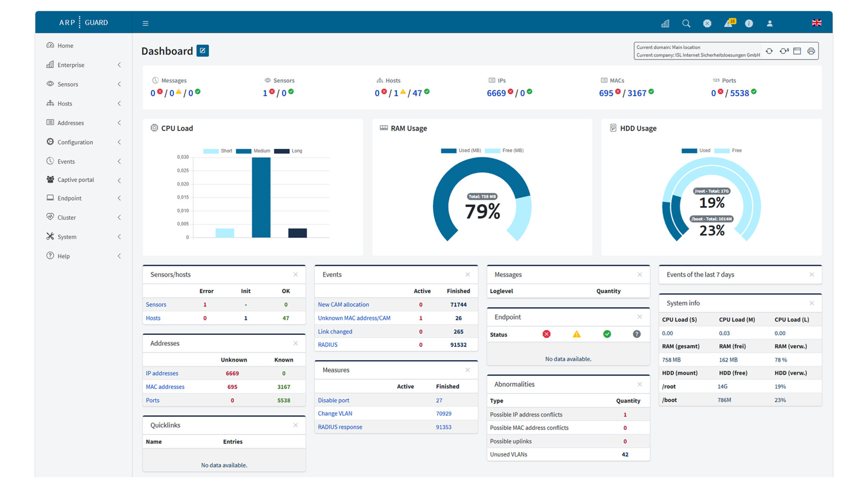Viewport: 868px width, 488px height.
Task: Click the refresh icon beside domain info
Action: click(x=769, y=51)
